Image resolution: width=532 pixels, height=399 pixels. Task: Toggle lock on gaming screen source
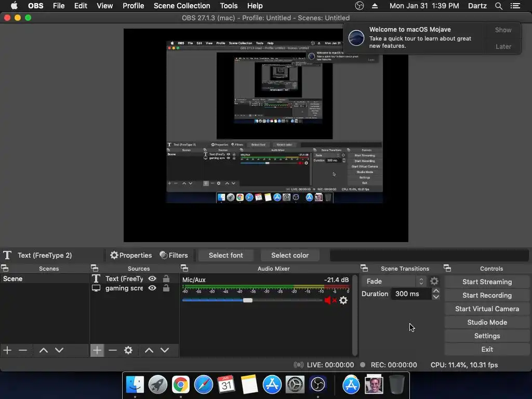166,288
